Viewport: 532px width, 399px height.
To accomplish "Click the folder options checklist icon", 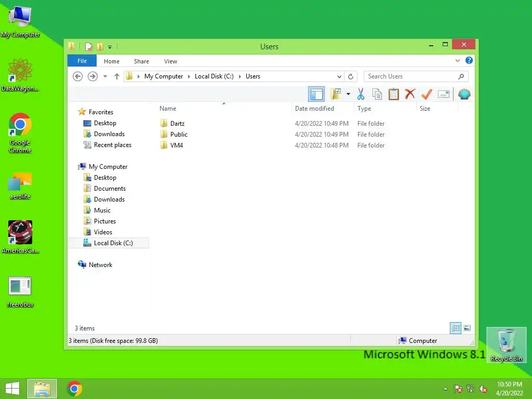I will 336,94.
